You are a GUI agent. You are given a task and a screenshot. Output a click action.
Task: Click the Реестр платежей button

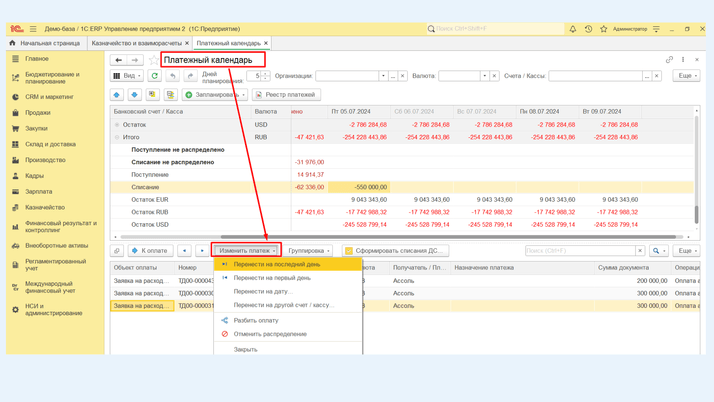click(285, 95)
